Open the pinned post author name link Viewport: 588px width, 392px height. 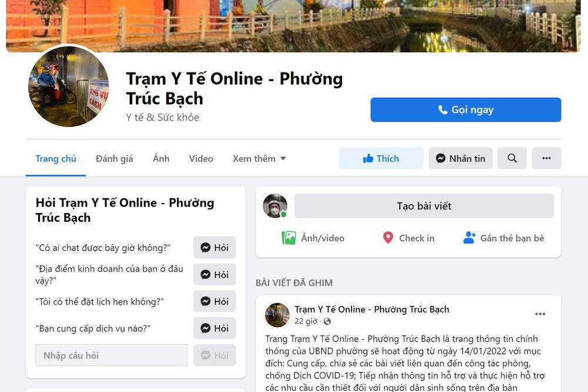tap(372, 310)
